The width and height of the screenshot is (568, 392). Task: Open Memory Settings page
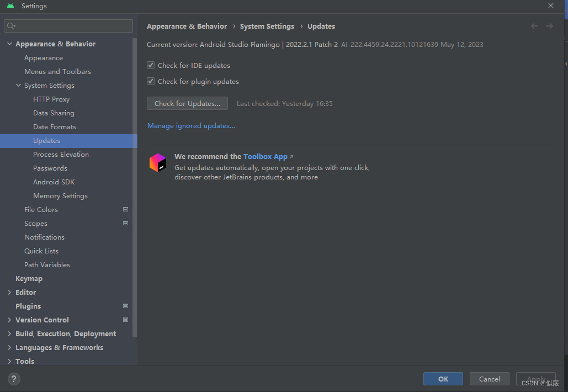60,195
